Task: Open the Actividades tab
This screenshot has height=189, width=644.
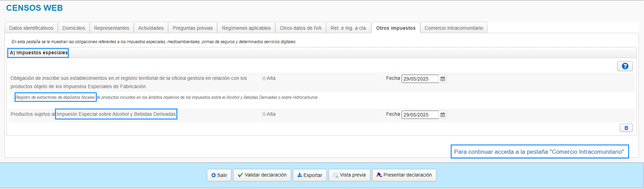Action: pyautogui.click(x=151, y=28)
